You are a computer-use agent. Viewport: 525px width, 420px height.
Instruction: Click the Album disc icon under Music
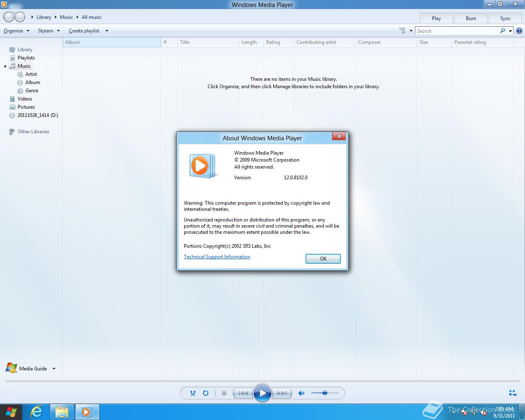click(x=20, y=82)
